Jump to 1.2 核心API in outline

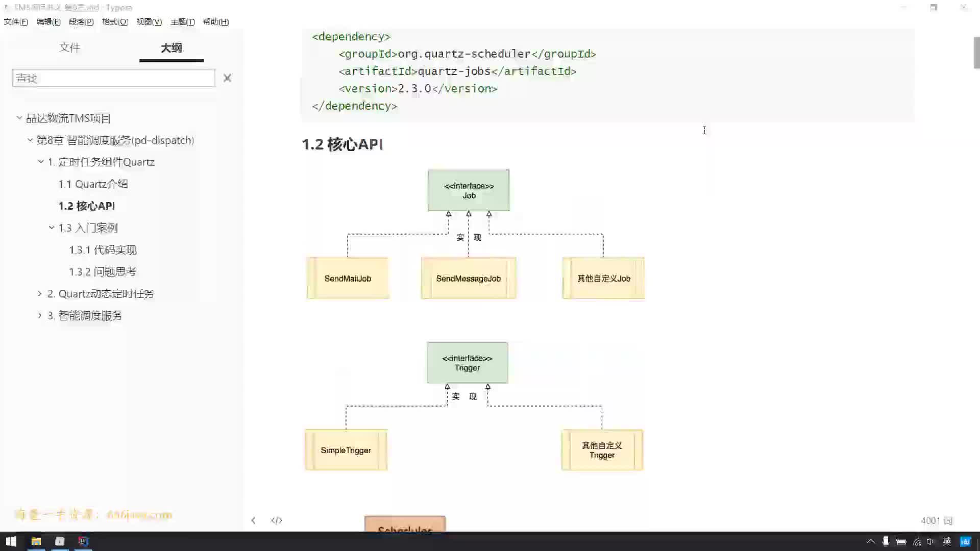tap(87, 206)
